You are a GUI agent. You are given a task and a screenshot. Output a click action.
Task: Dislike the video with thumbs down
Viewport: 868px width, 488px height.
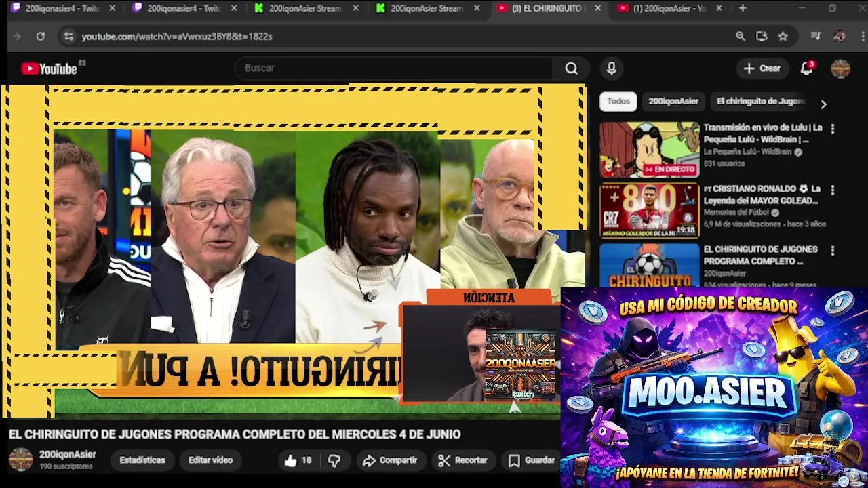click(334, 460)
